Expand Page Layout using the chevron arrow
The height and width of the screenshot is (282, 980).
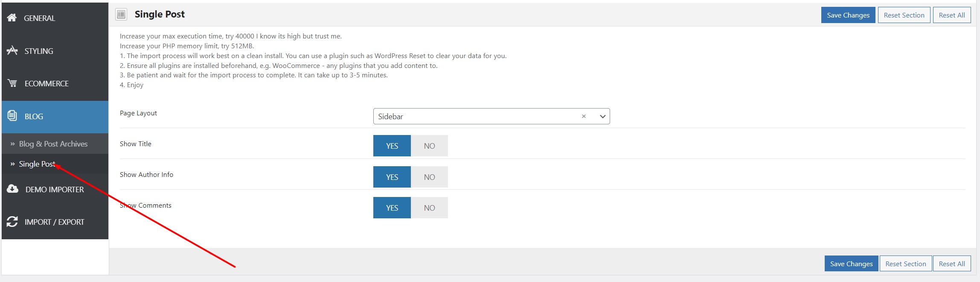click(x=602, y=116)
